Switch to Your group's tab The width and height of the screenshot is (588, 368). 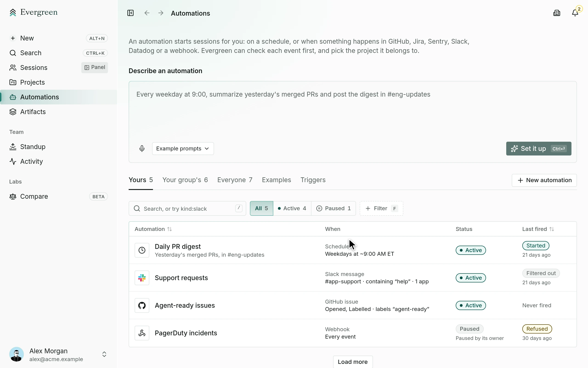pyautogui.click(x=185, y=180)
